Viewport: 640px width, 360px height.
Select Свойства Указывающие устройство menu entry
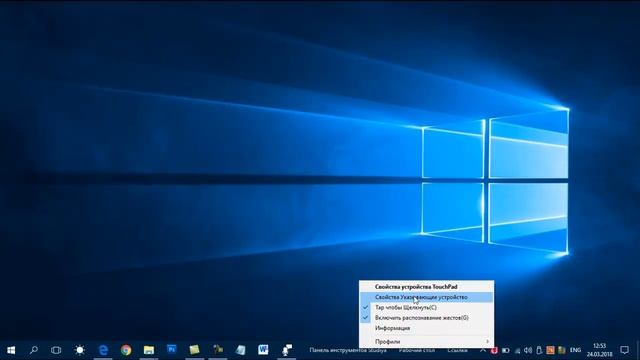[426, 297]
